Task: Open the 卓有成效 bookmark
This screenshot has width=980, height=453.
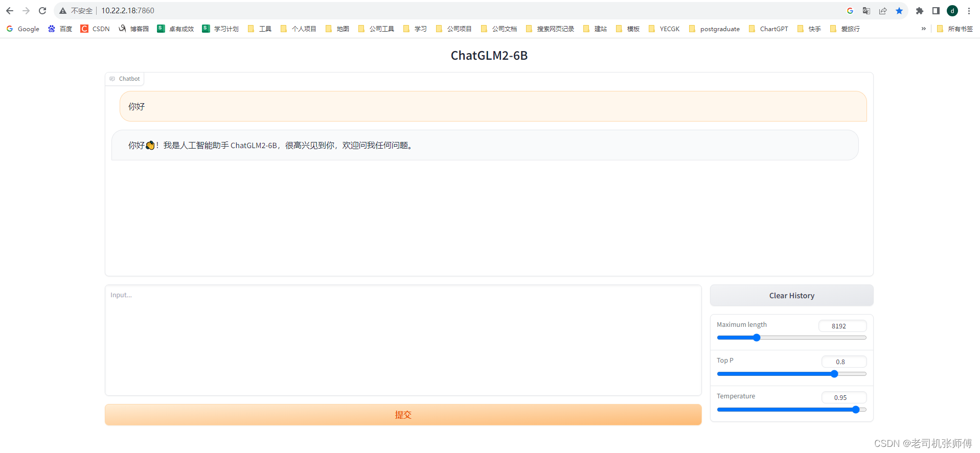Action: [175, 29]
